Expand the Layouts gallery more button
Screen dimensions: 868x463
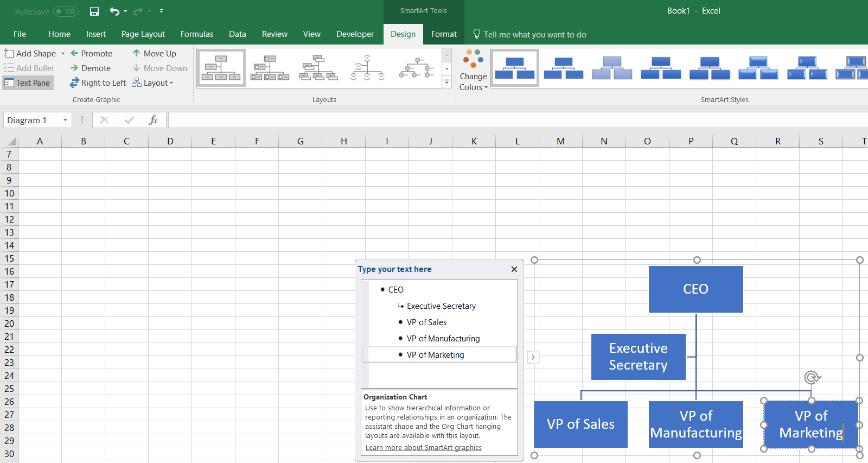coord(447,83)
